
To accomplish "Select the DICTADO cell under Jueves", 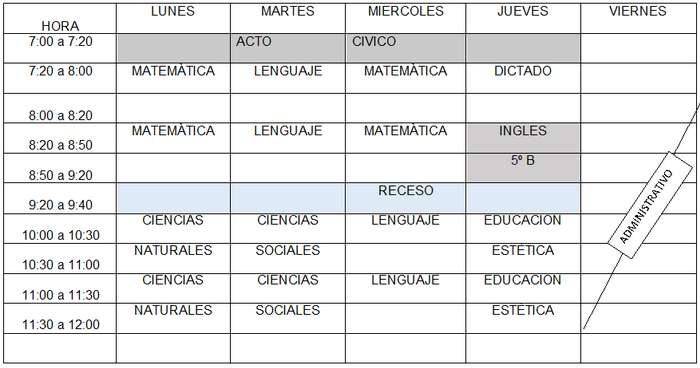I will click(523, 78).
